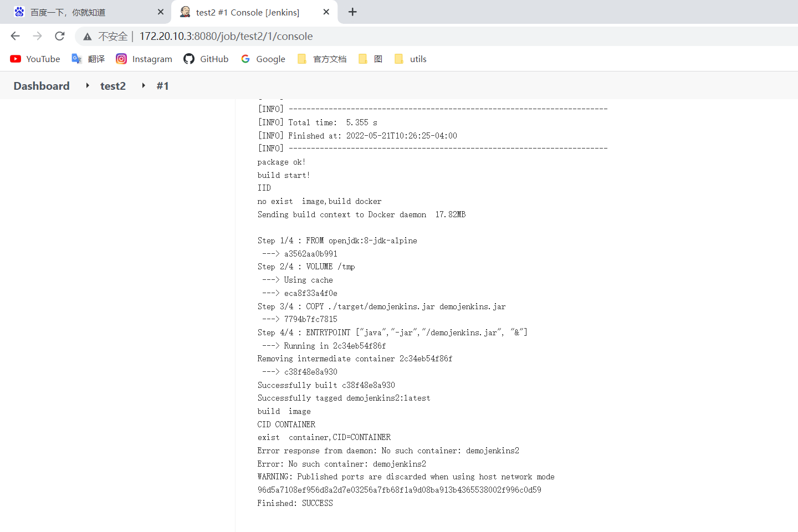Click 'Removing intermediate container' line
798x532 pixels.
(355, 359)
